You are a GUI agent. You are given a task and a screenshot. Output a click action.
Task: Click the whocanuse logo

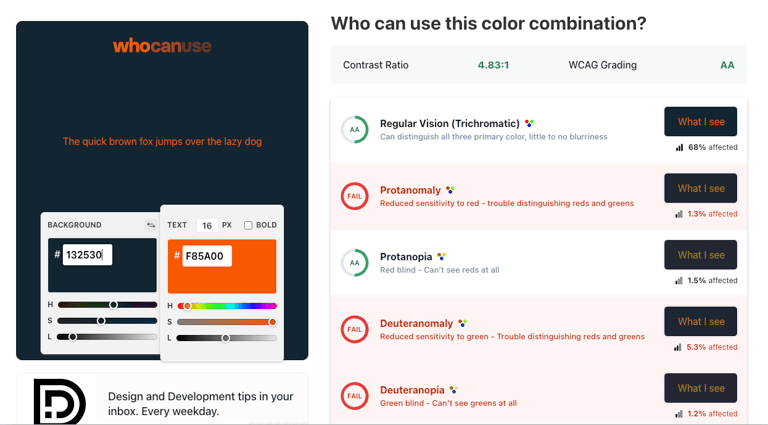[x=162, y=45]
